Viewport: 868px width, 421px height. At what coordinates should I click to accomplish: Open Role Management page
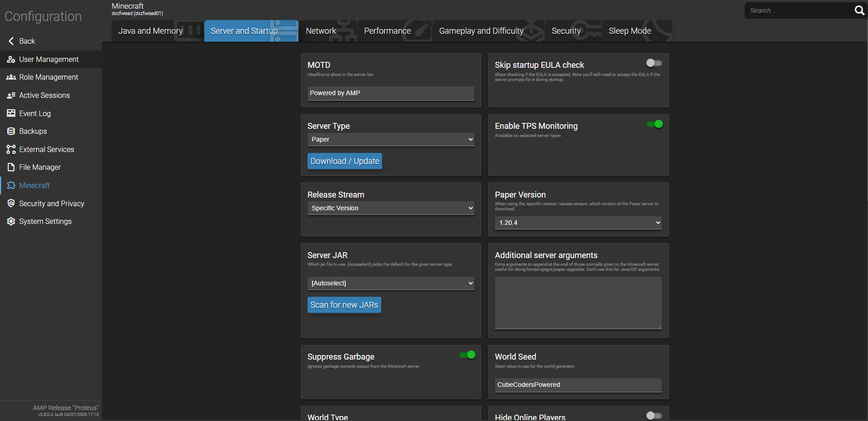click(x=51, y=77)
